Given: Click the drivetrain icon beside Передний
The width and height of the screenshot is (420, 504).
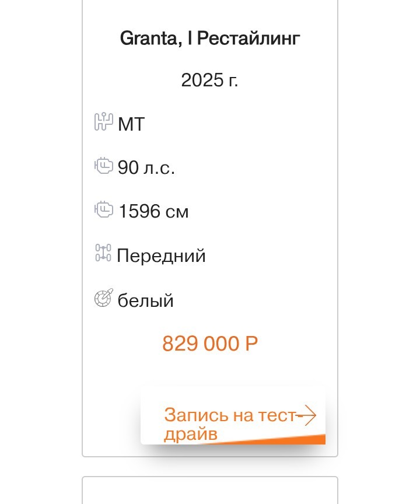Looking at the screenshot, I should pos(103,253).
